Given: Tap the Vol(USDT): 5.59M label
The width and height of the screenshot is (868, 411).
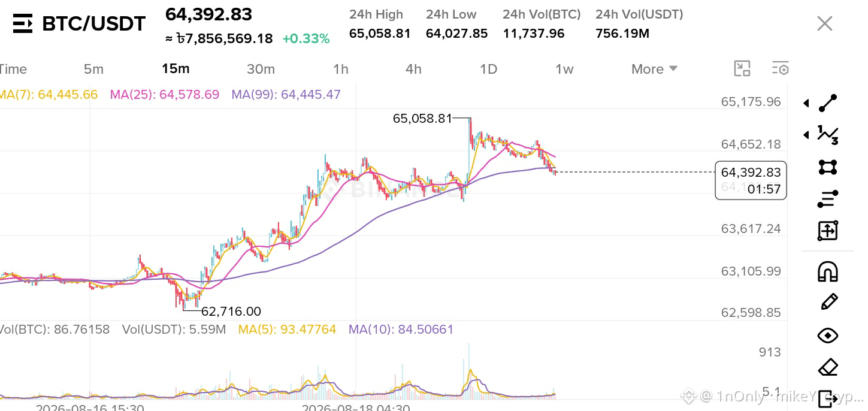Looking at the screenshot, I should [174, 330].
